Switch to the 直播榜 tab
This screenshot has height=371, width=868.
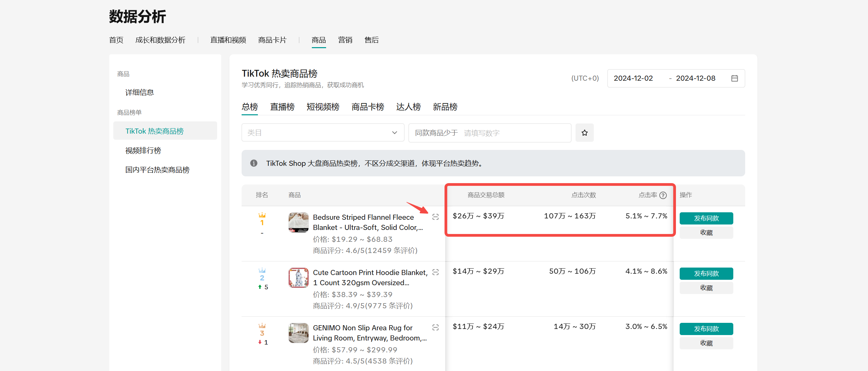tap(282, 107)
